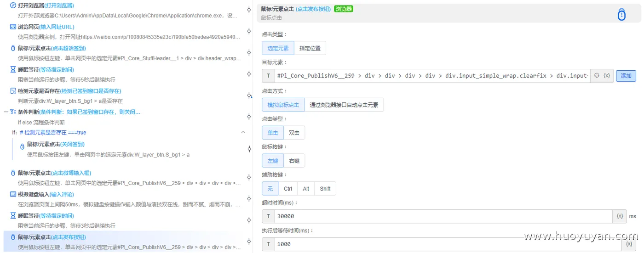
Task: Click the 执行后等待时间 field showing 1000
Action: point(448,244)
